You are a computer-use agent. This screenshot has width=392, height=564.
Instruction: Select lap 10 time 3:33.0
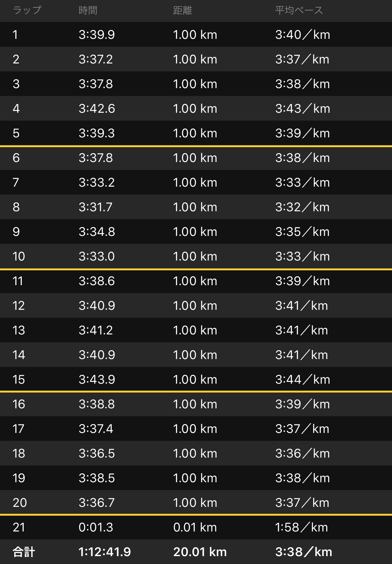click(x=97, y=256)
